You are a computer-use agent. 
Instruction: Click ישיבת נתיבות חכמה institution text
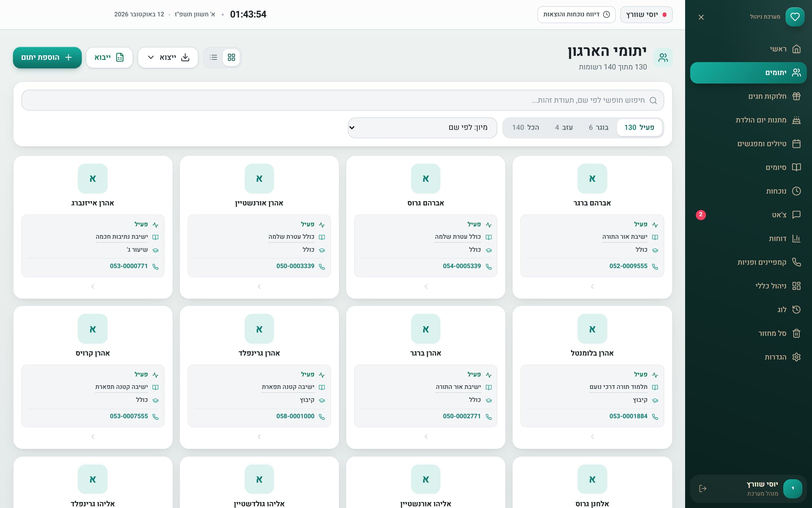pos(122,237)
